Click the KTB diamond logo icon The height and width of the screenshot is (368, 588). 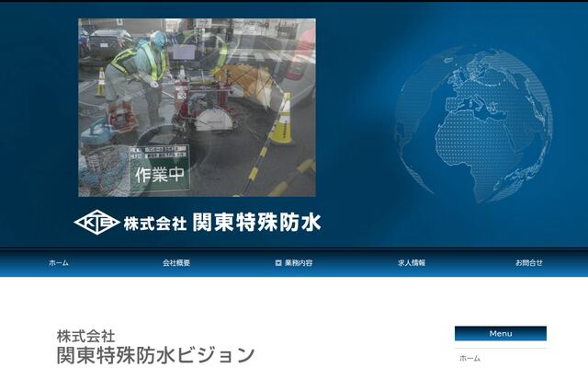[x=96, y=223]
